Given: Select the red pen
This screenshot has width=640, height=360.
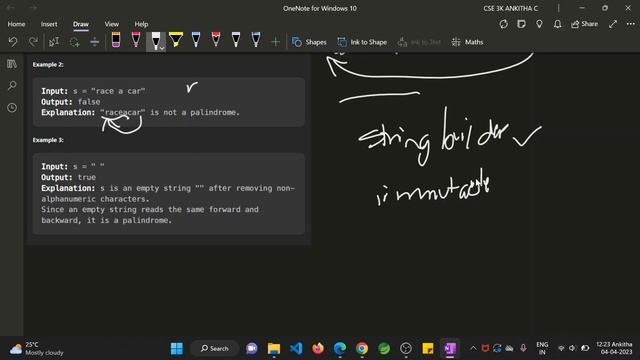Looking at the screenshot, I should coord(216,40).
